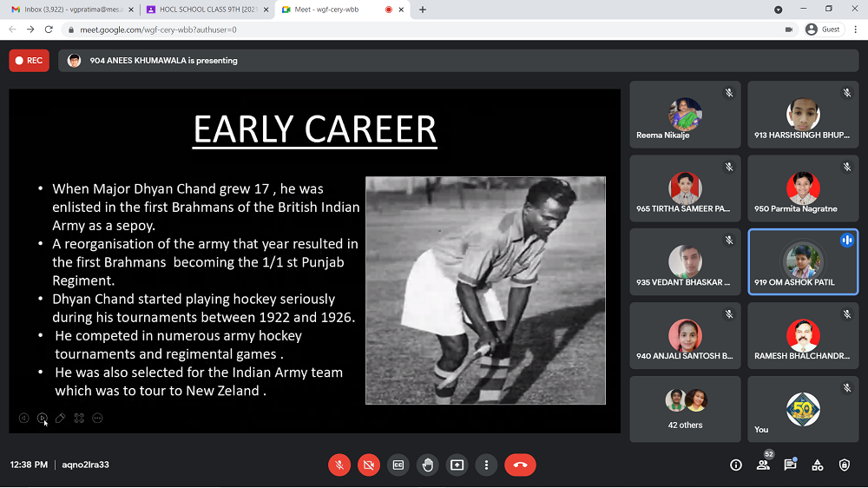
Task: Open the host controls shield icon
Action: point(845,465)
